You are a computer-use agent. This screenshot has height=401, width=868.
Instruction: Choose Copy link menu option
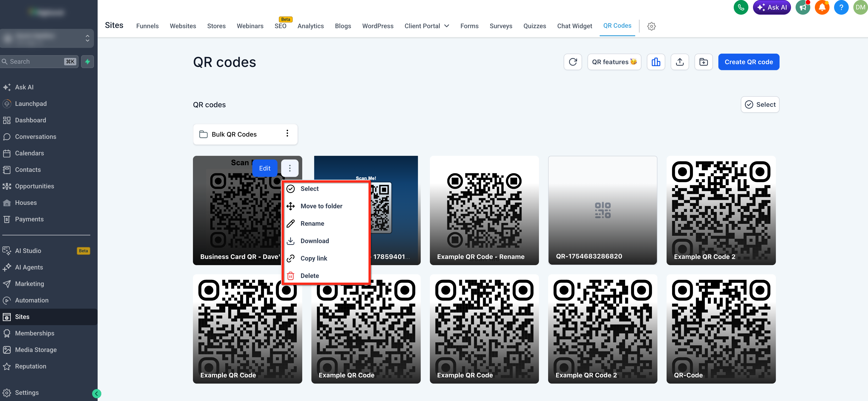pos(314,258)
